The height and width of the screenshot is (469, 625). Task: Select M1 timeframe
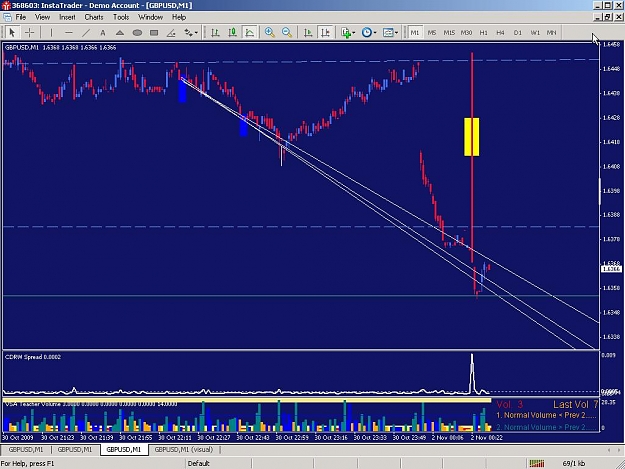(415, 33)
